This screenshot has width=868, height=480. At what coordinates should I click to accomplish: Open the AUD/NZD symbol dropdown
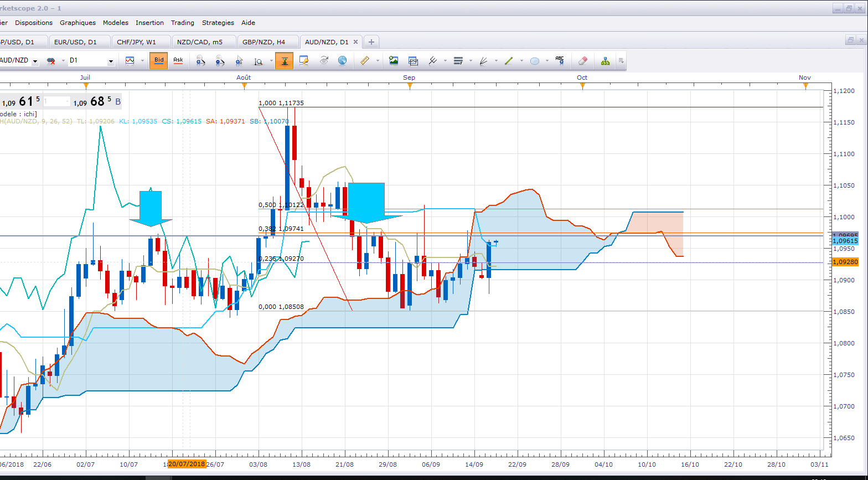pyautogui.click(x=35, y=61)
